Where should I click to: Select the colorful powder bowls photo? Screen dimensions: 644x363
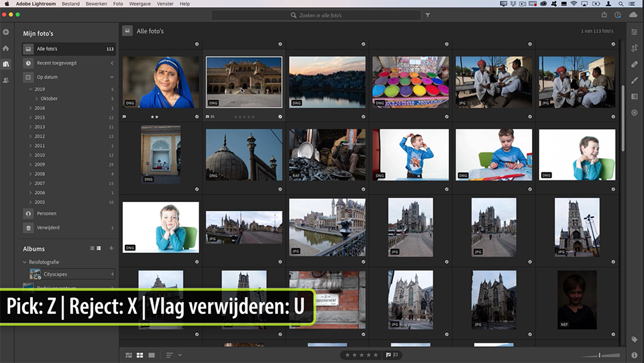[x=411, y=82]
